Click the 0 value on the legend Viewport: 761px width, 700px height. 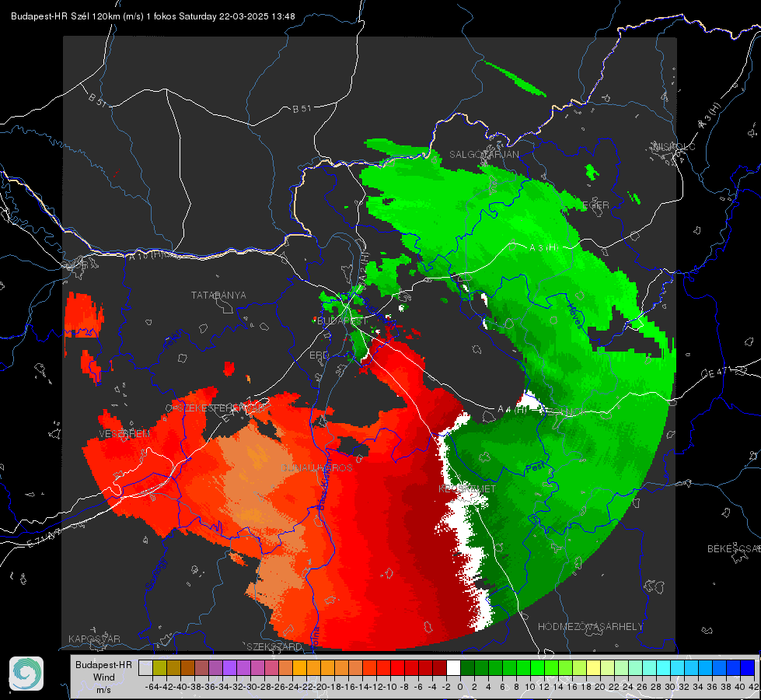pos(460,688)
